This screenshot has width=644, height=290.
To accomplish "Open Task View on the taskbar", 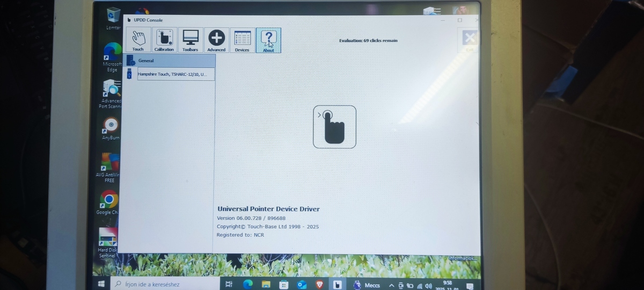I will pyautogui.click(x=229, y=285).
